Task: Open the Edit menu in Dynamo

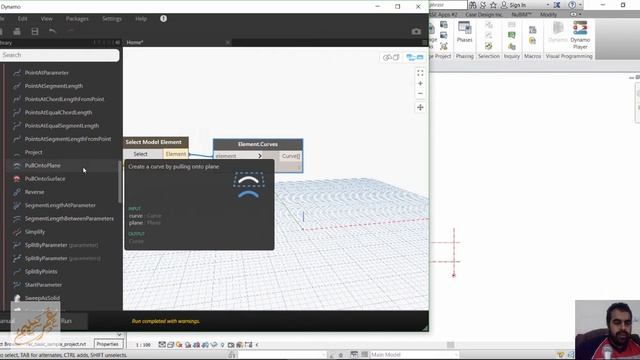Action: coord(22,19)
